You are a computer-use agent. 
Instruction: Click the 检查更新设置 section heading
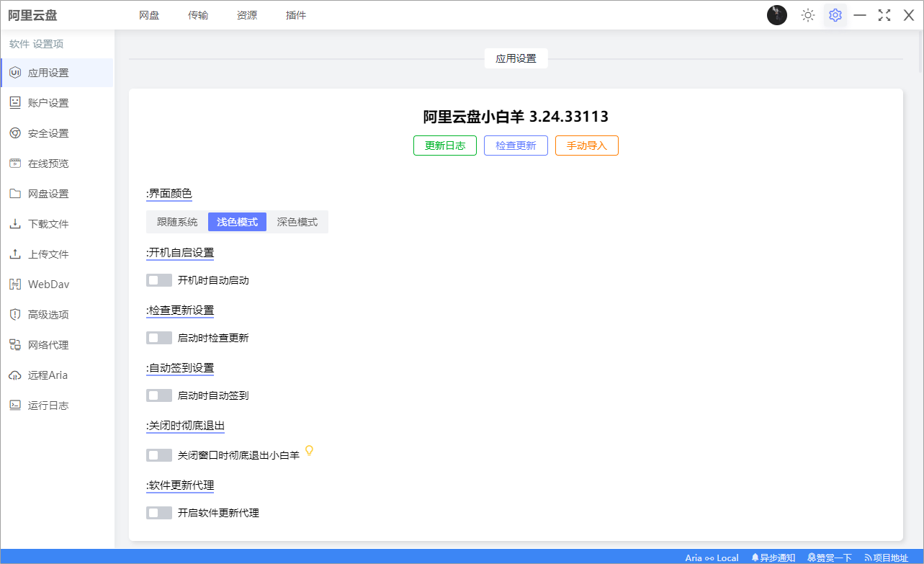[180, 310]
